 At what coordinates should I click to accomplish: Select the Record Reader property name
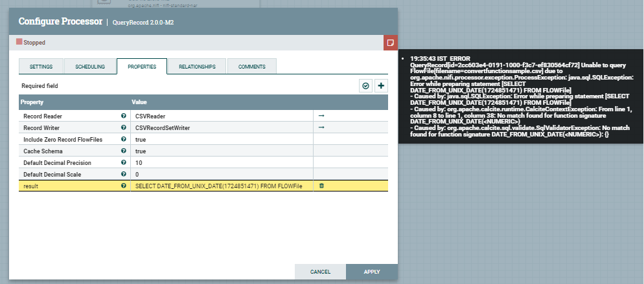click(x=43, y=116)
